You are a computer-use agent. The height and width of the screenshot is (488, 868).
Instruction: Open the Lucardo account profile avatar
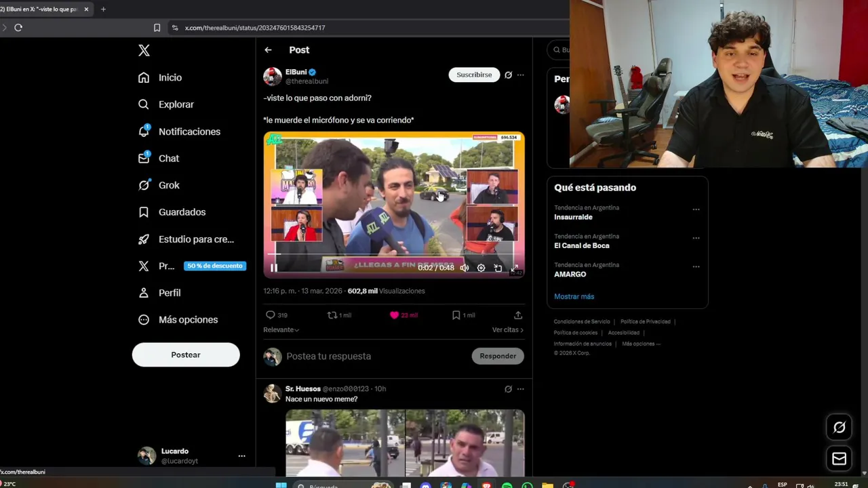tap(146, 456)
